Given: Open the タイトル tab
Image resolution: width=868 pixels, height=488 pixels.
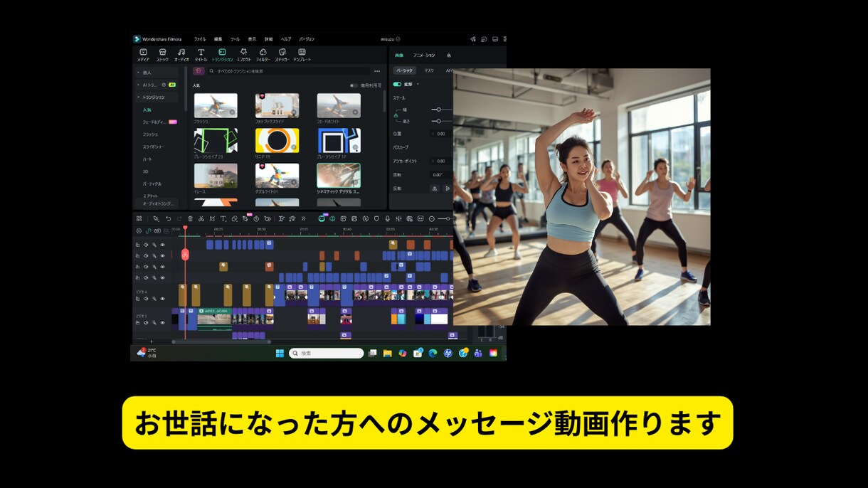Looking at the screenshot, I should 201,55.
